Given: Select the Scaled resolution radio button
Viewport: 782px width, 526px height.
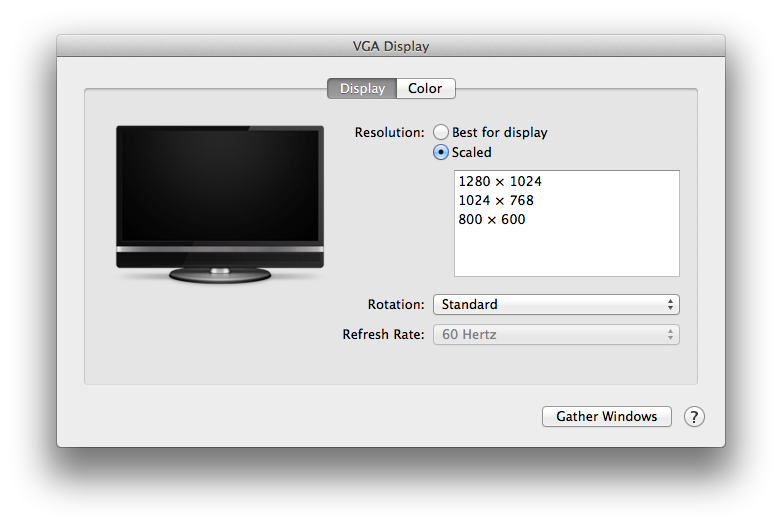Looking at the screenshot, I should pyautogui.click(x=441, y=153).
